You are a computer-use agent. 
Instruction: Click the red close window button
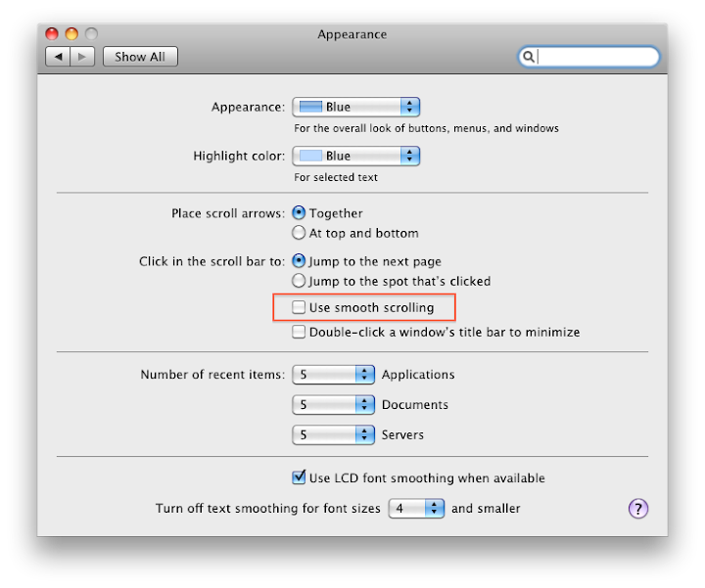coord(52,33)
